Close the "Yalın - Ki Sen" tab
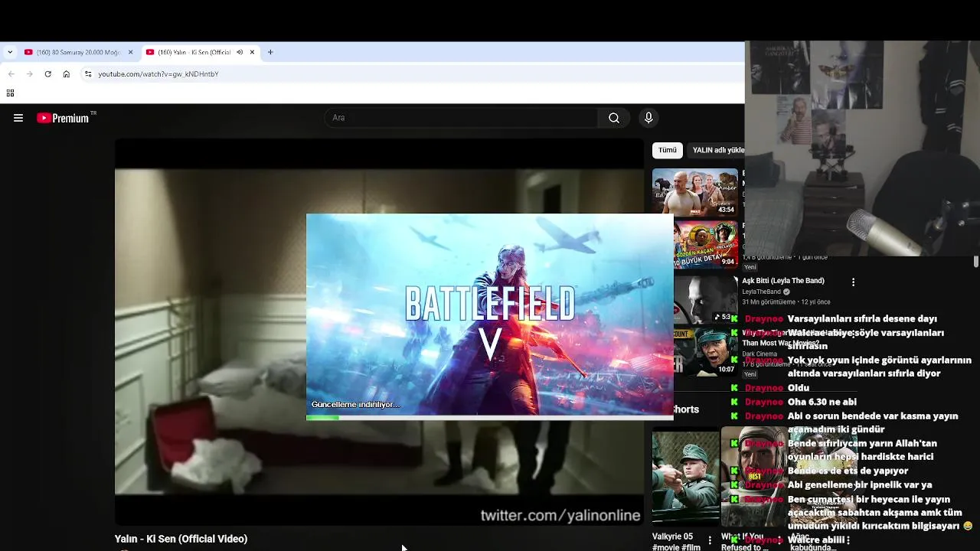 click(x=252, y=52)
